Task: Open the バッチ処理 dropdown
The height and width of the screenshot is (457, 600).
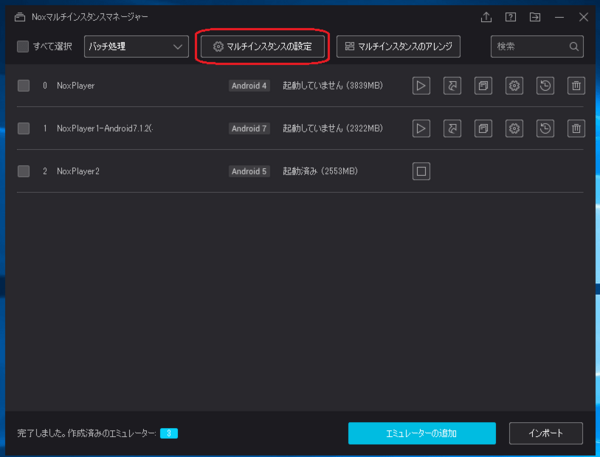Action: click(x=136, y=47)
